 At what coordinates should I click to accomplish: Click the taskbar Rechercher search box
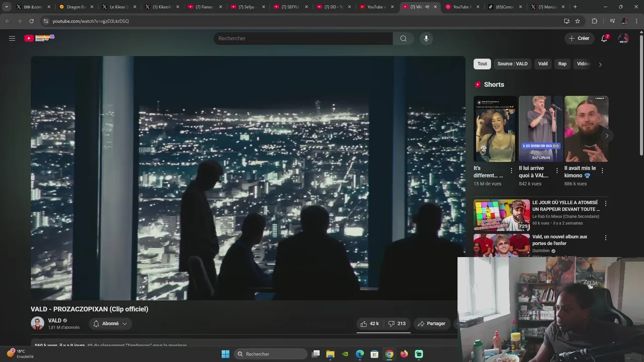pyautogui.click(x=271, y=354)
